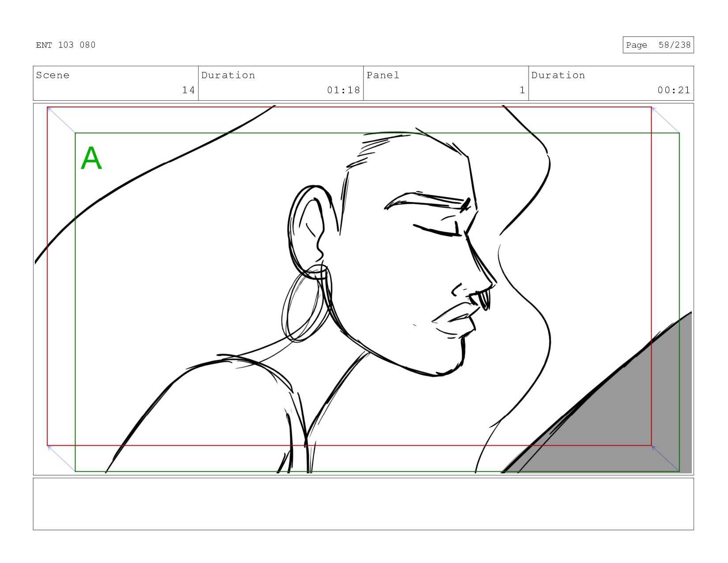Image resolution: width=728 pixels, height=563 pixels.
Task: Click the panel number '1'
Action: pyautogui.click(x=522, y=90)
